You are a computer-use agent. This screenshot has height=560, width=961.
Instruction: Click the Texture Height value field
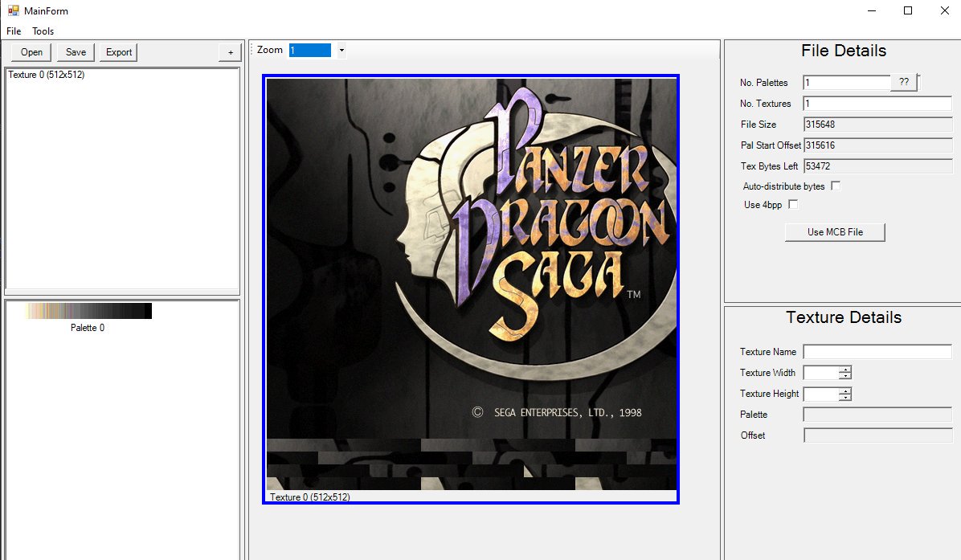coord(821,394)
